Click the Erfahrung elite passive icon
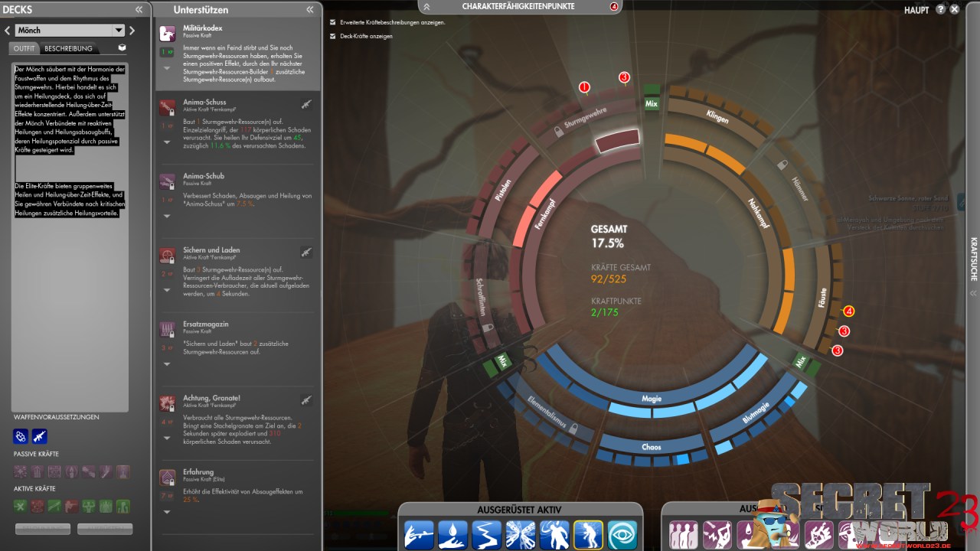980x551 pixels. [167, 478]
